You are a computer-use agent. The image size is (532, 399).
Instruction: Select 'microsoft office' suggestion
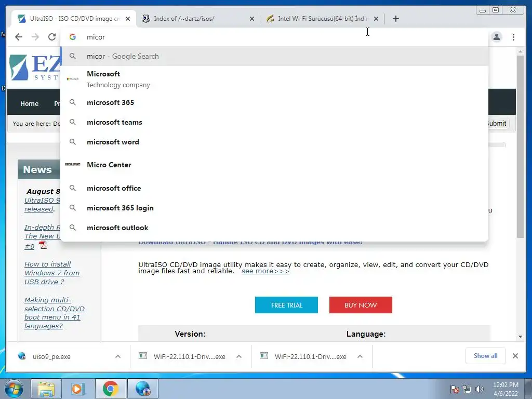(274, 188)
